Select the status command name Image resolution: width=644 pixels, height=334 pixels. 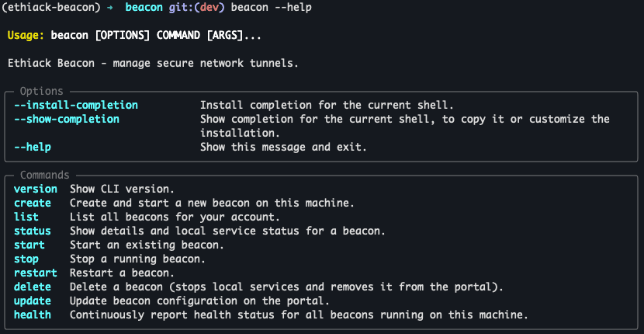(33, 231)
